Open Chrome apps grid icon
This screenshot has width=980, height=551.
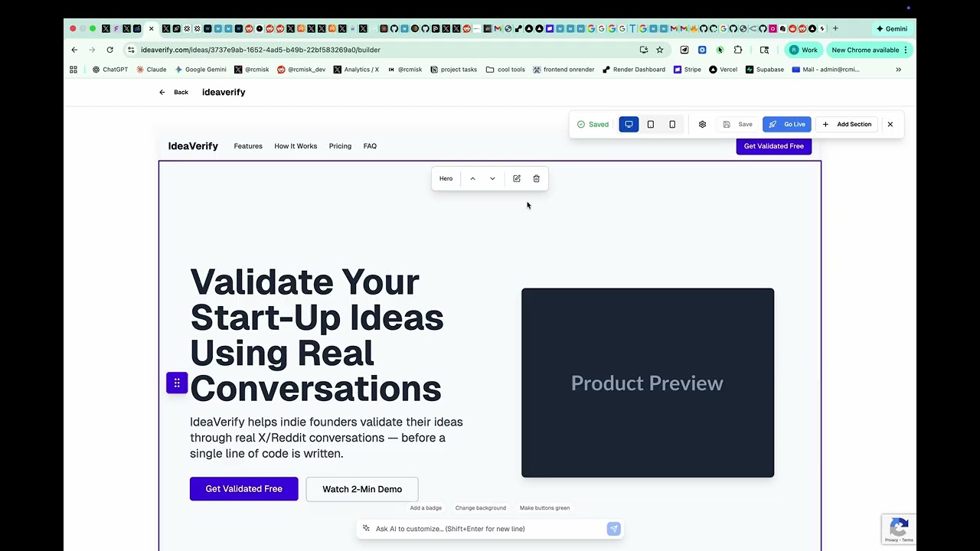(x=73, y=70)
